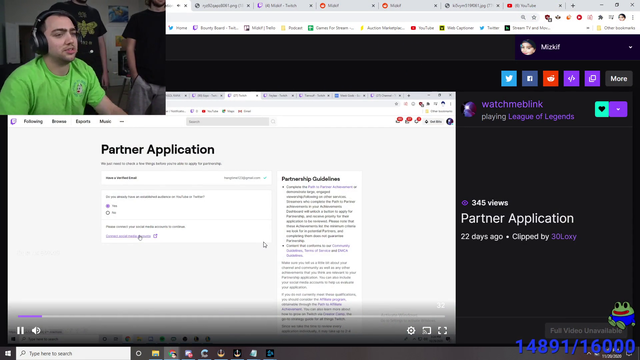Screen dimensions: 640x360
Task: Switch to the ryz82qaps8061.png tab
Action: click(x=221, y=6)
